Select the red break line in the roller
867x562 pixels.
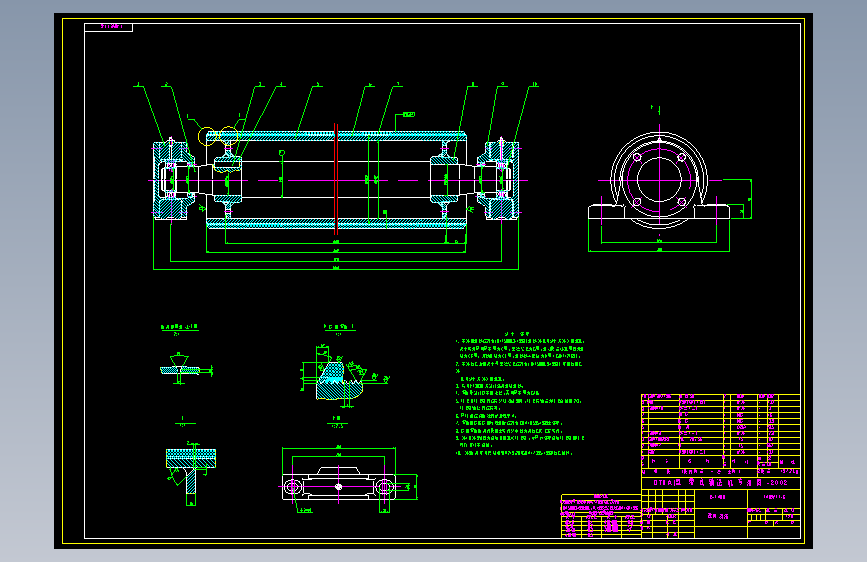336,179
